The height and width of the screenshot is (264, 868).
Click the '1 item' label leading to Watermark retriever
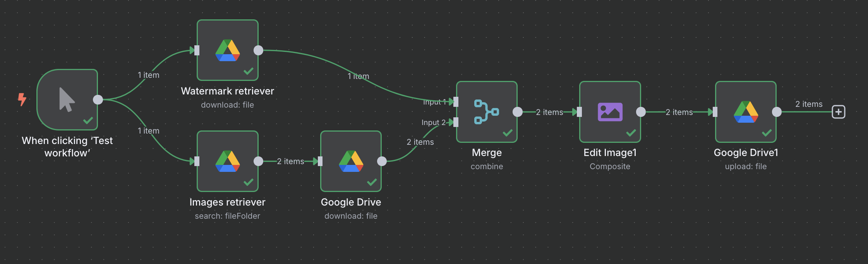point(148,75)
